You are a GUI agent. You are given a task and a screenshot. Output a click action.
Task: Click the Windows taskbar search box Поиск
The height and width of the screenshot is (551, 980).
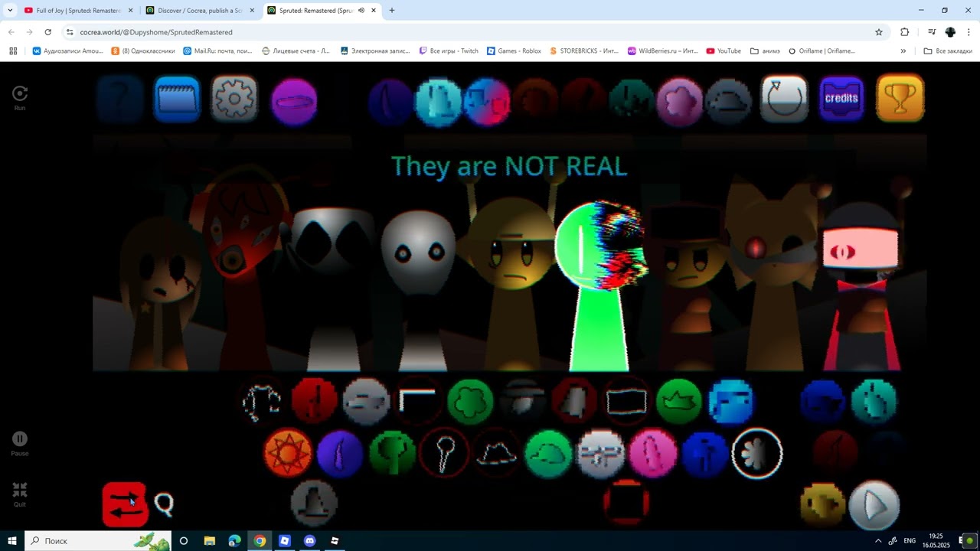click(x=98, y=541)
